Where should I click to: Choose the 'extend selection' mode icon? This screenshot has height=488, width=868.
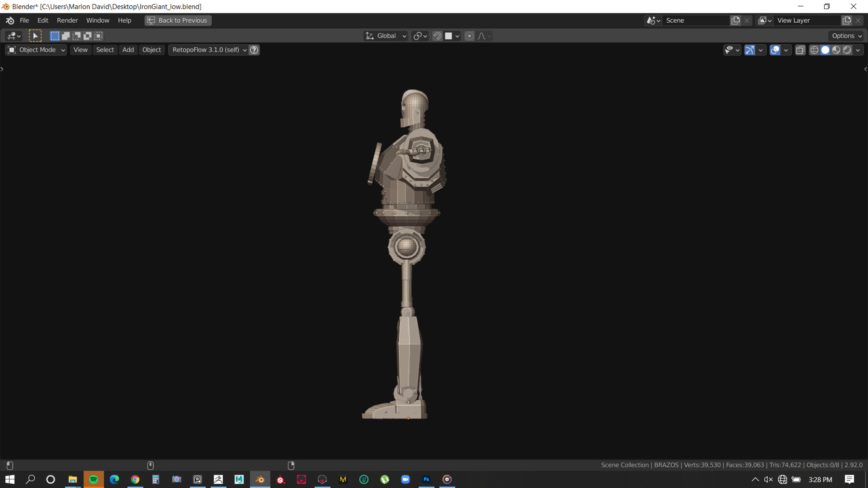[x=66, y=36]
